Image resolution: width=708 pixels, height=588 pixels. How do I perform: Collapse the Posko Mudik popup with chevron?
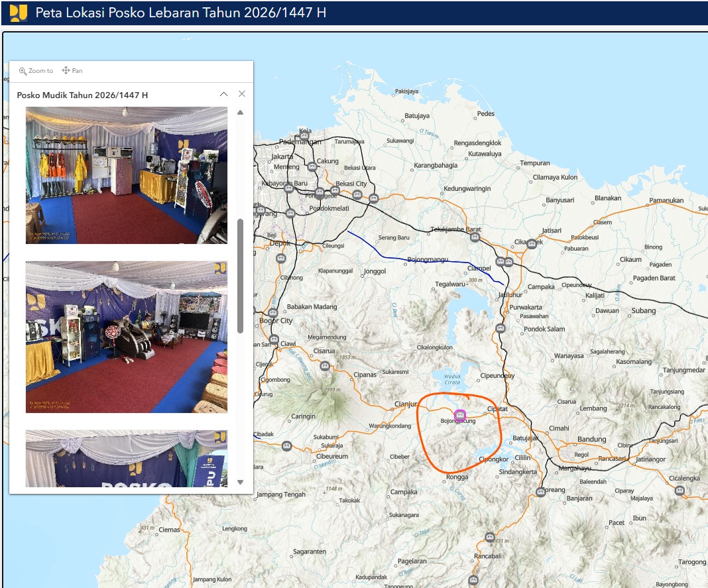coord(224,95)
